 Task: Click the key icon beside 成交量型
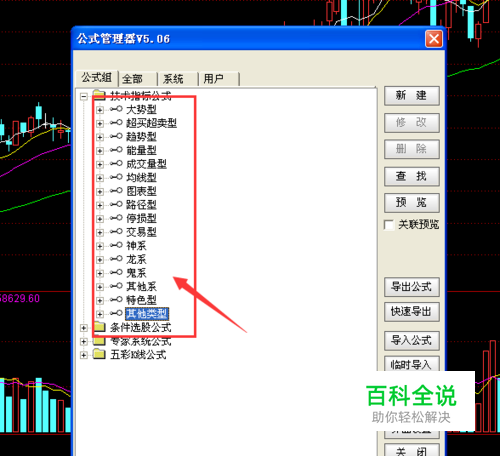116,163
